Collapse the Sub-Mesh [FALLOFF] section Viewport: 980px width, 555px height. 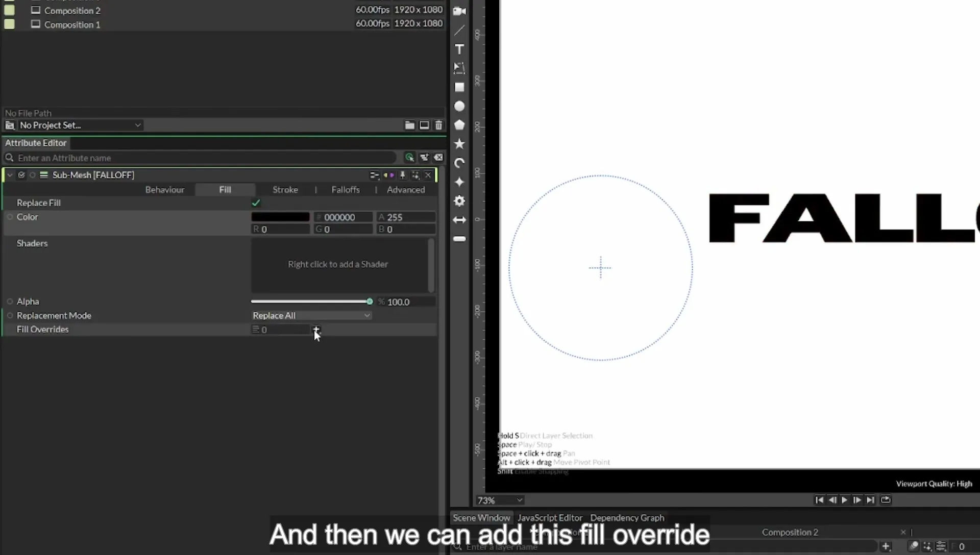tap(10, 175)
